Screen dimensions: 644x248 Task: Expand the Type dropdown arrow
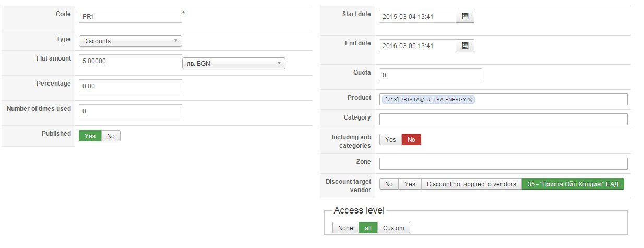pyautogui.click(x=175, y=41)
